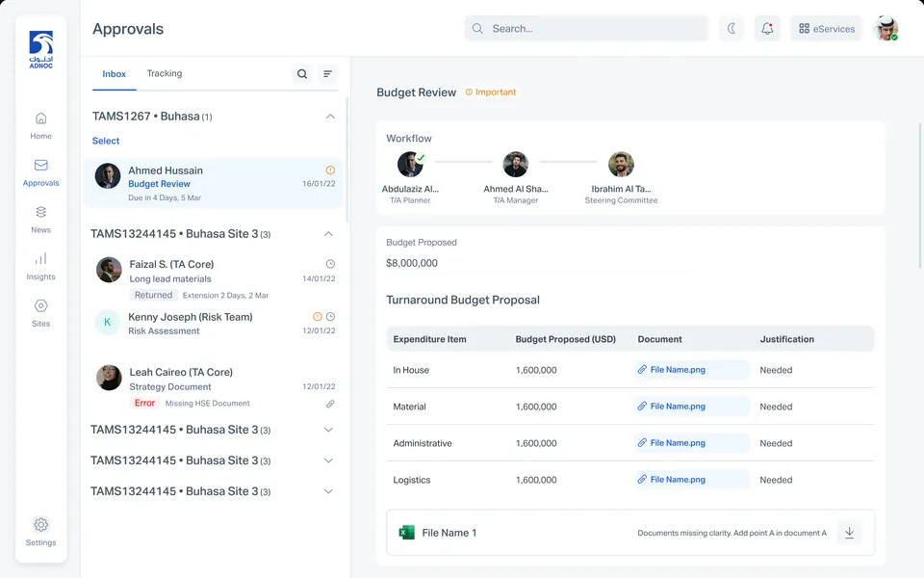Image resolution: width=924 pixels, height=578 pixels.
Task: Open Sites in the sidebar
Action: point(40,313)
